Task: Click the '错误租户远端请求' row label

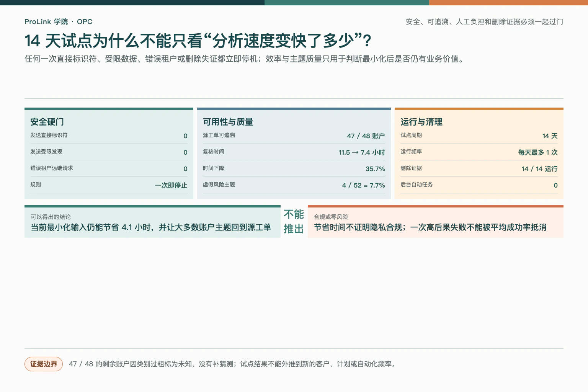Action: pos(52,168)
